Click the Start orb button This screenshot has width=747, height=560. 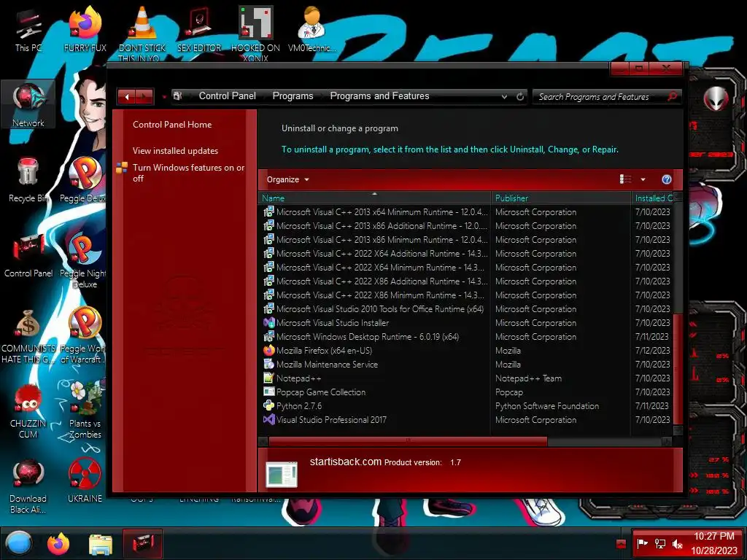18,543
